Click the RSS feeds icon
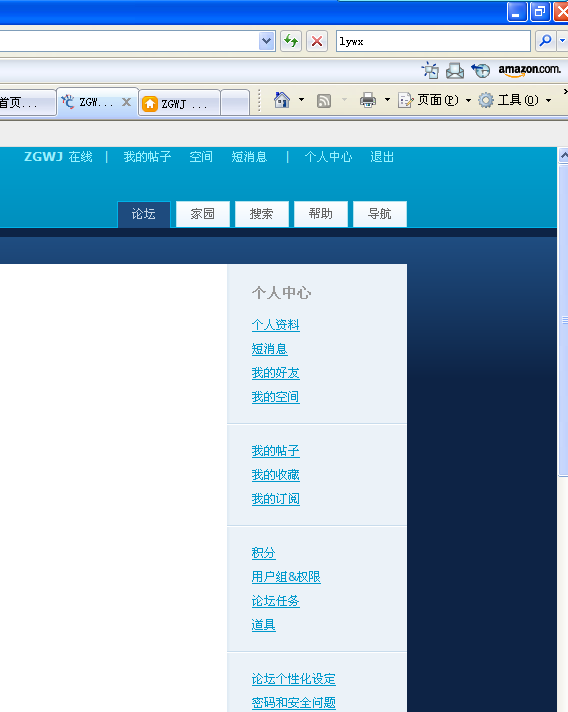The image size is (568, 712). coord(324,100)
